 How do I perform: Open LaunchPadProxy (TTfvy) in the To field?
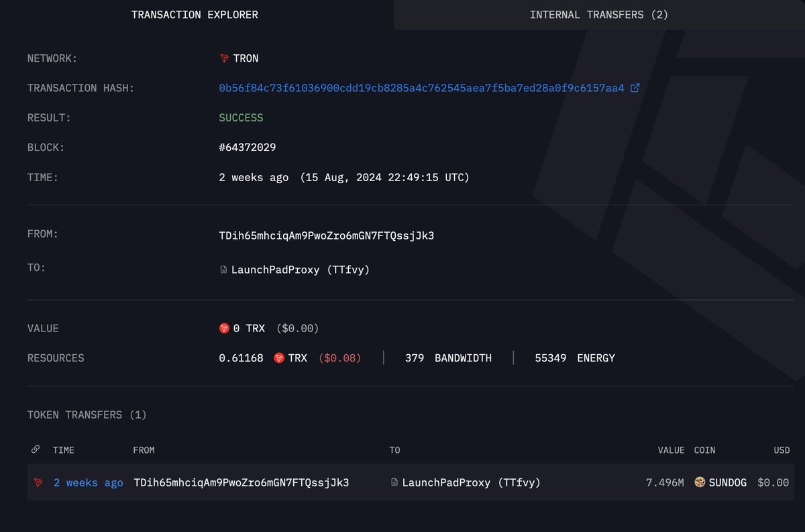coord(300,270)
